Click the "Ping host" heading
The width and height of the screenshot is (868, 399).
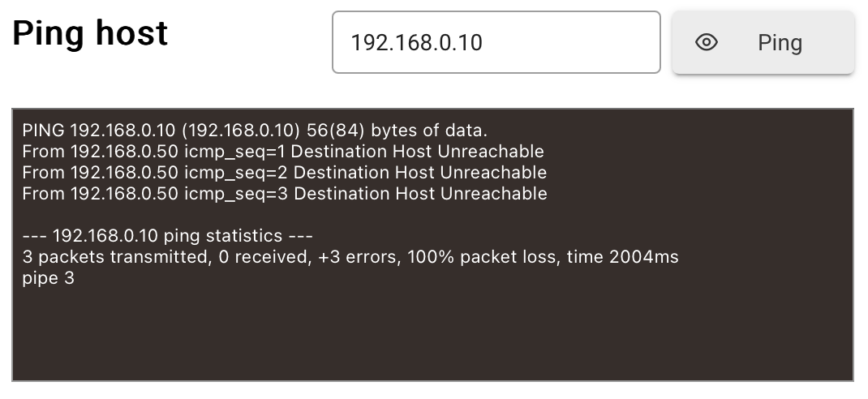pos(90,33)
